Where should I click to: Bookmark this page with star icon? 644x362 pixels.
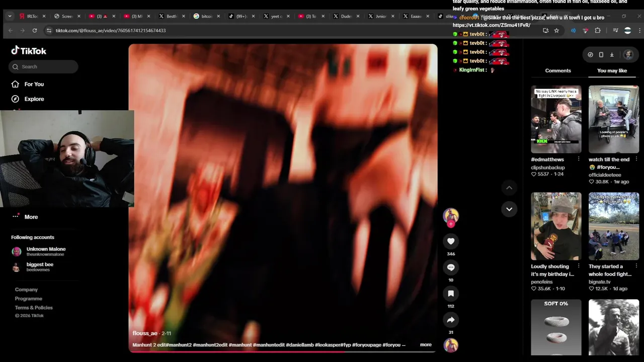556,31
